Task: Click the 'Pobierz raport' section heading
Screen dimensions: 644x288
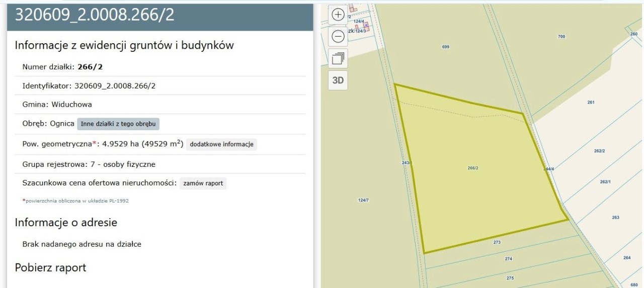Action: tap(50, 267)
